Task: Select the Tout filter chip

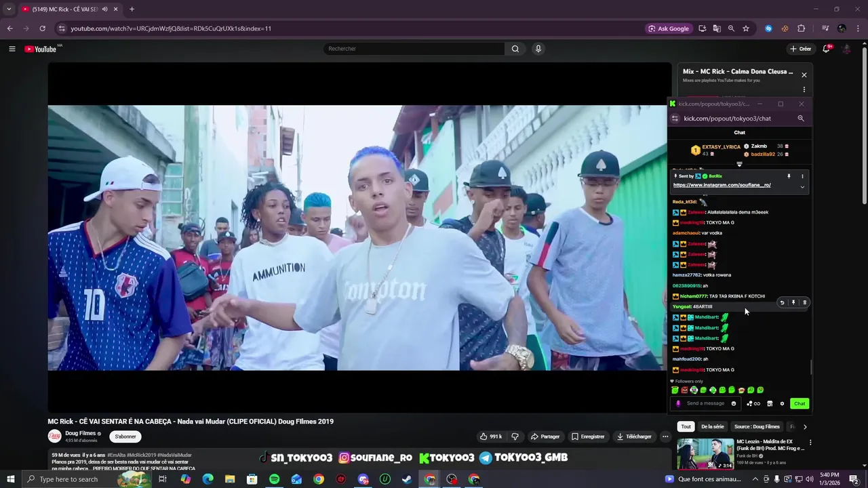Action: click(x=686, y=427)
